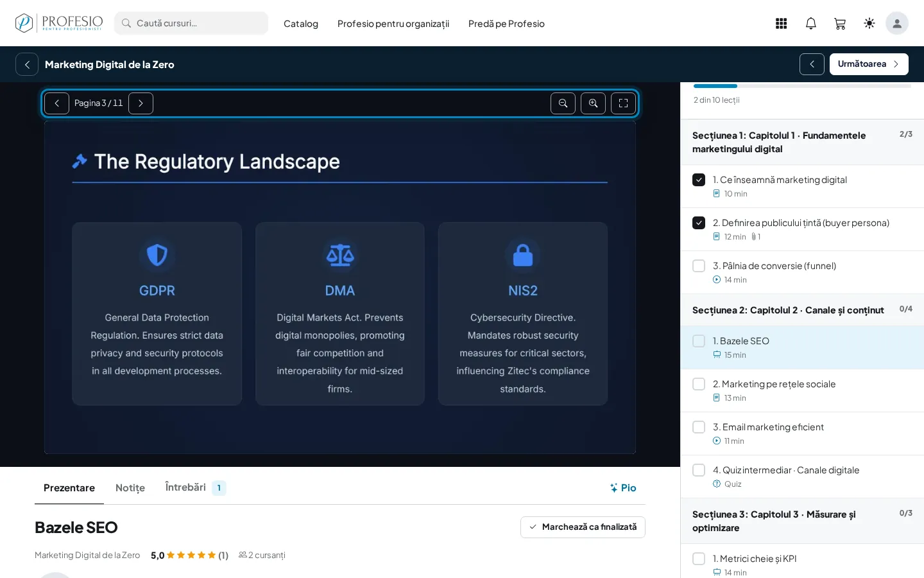Screen dimensions: 924x578
Task: Check lesson Marketing pe rețele sociale
Action: tap(699, 384)
